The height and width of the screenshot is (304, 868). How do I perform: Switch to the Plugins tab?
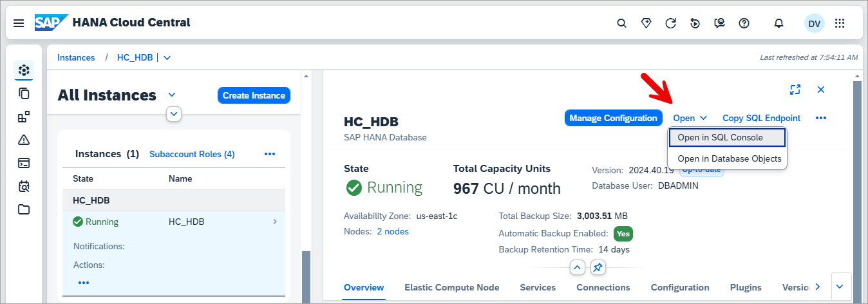point(746,287)
